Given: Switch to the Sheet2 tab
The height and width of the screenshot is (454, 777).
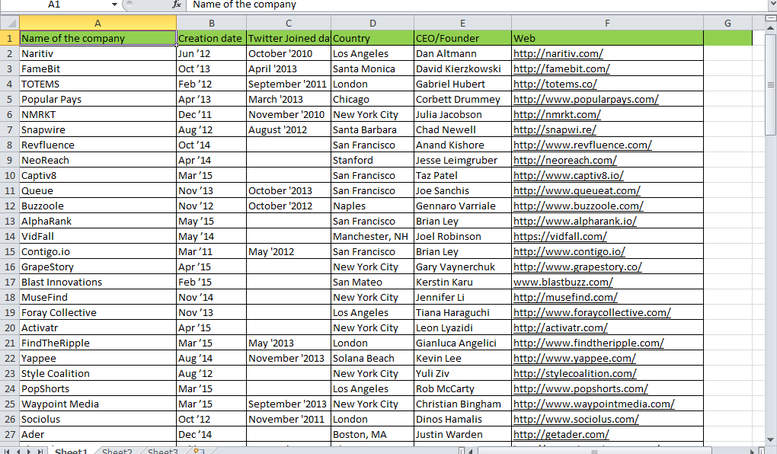Looking at the screenshot, I should pos(117,451).
